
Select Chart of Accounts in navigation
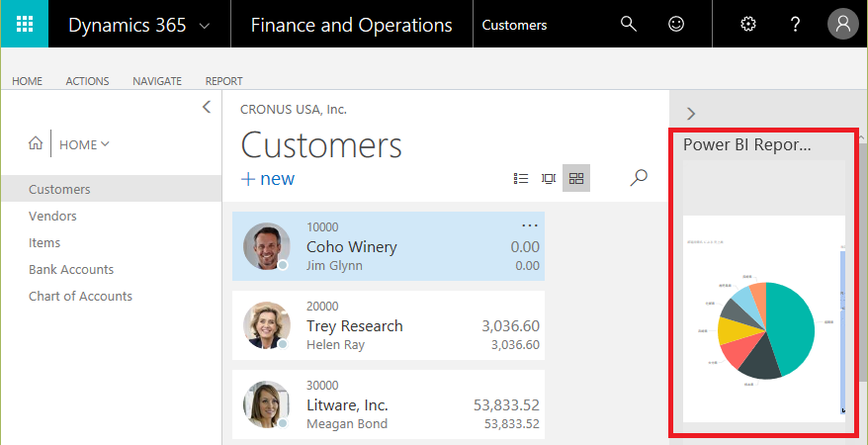click(x=80, y=296)
